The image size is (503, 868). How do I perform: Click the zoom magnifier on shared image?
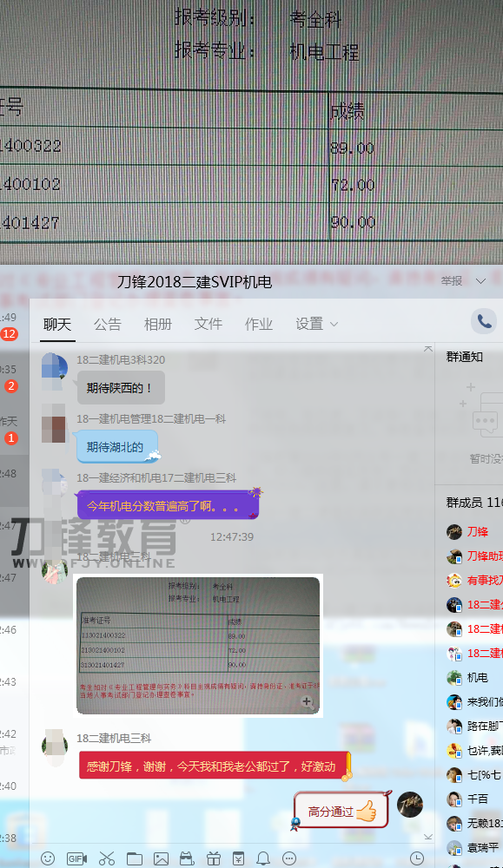point(307,702)
